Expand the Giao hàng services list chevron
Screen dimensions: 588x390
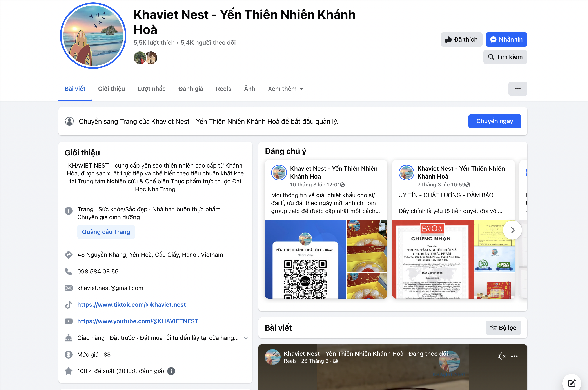tap(245, 338)
